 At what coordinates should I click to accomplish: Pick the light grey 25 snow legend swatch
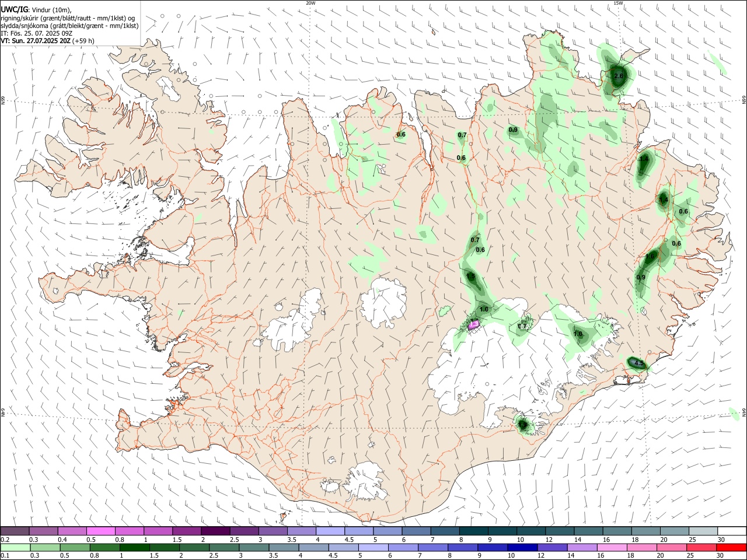coord(703,531)
